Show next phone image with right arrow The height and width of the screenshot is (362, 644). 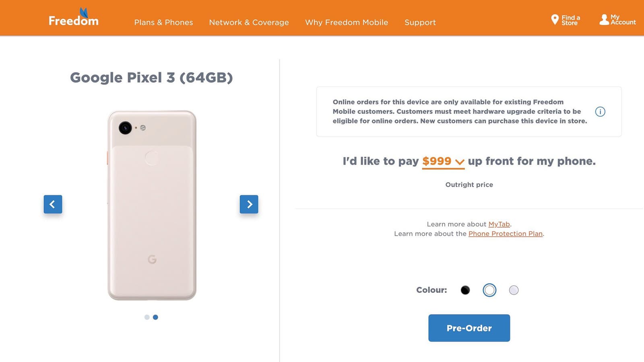click(249, 204)
